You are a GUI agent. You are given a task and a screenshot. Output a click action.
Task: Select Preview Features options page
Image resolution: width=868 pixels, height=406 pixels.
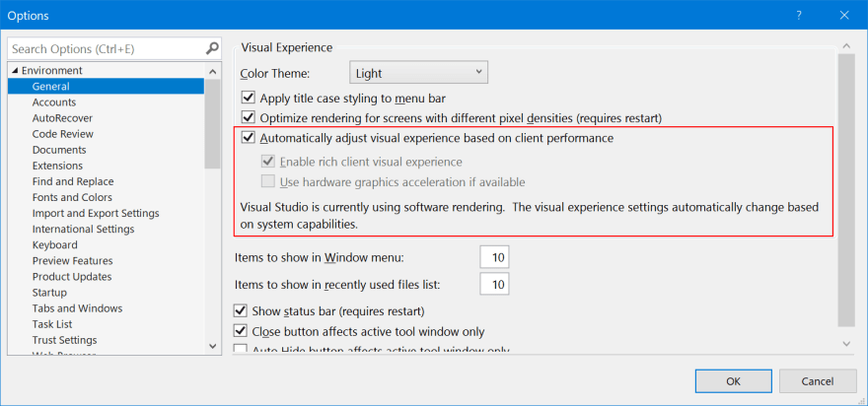click(73, 261)
